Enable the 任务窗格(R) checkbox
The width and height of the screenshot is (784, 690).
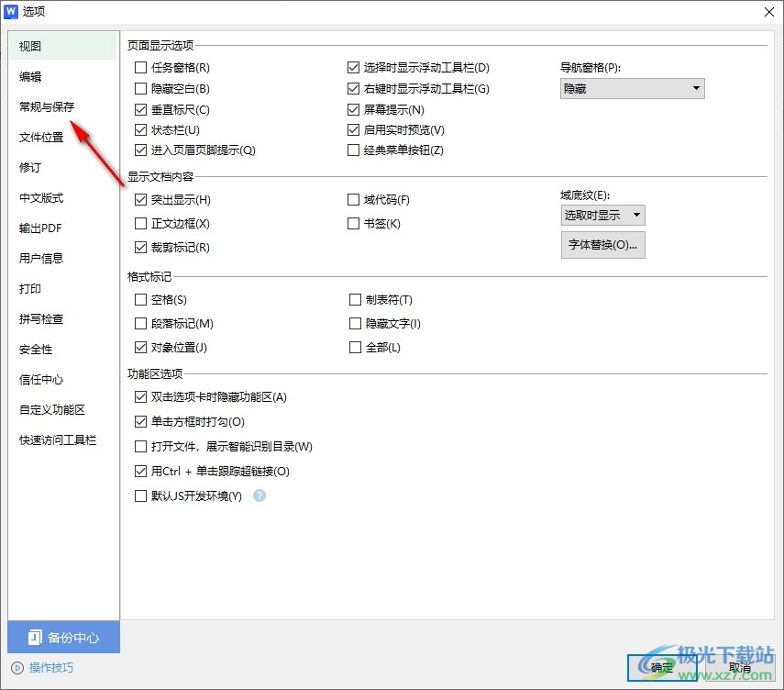coord(141,67)
